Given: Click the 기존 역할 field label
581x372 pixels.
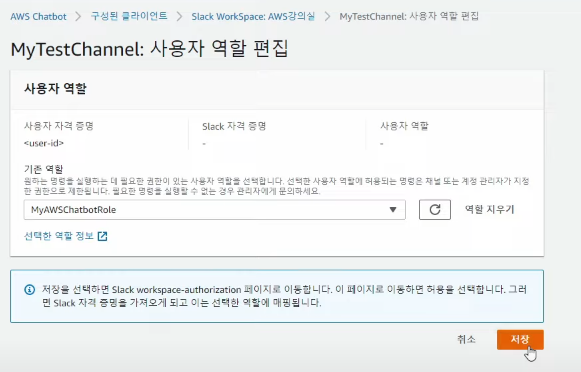Looking at the screenshot, I should click(x=43, y=169).
